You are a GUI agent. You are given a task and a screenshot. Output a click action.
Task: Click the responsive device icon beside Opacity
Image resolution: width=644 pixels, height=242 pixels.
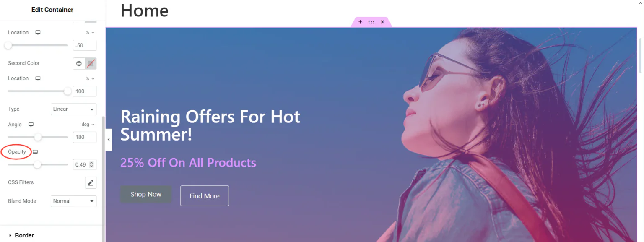tap(36, 152)
